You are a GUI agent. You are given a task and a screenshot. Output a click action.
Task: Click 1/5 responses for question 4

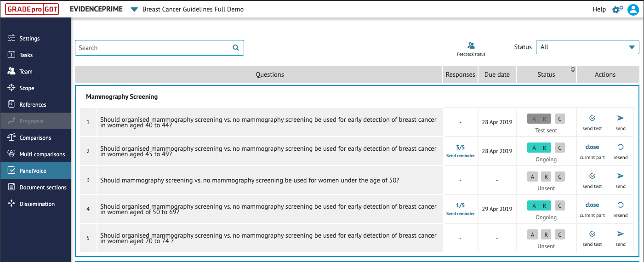460,205
